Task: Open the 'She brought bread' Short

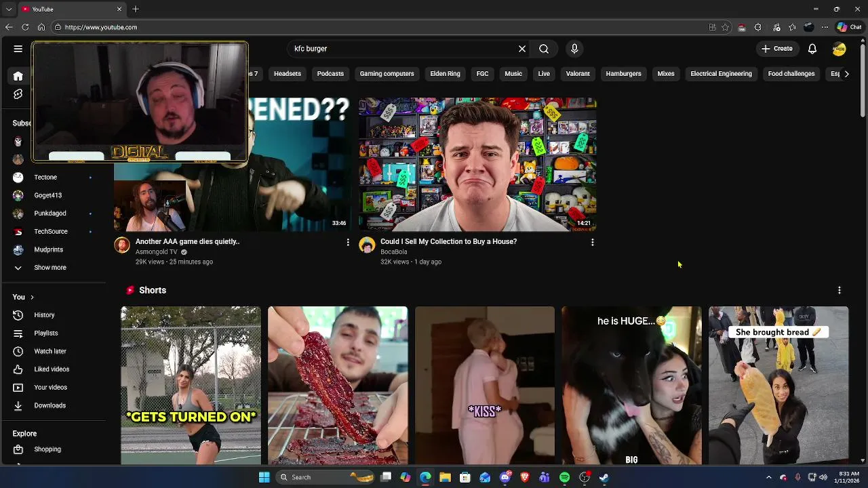Action: (x=778, y=385)
